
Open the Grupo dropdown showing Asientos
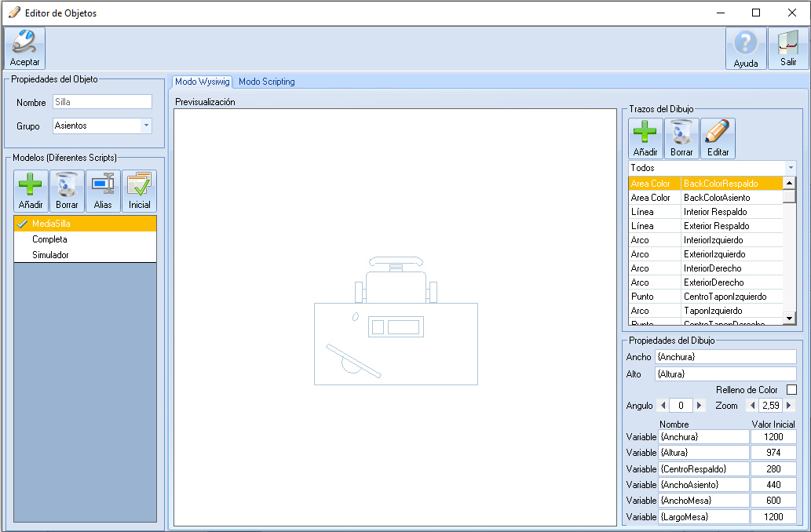pos(146,126)
